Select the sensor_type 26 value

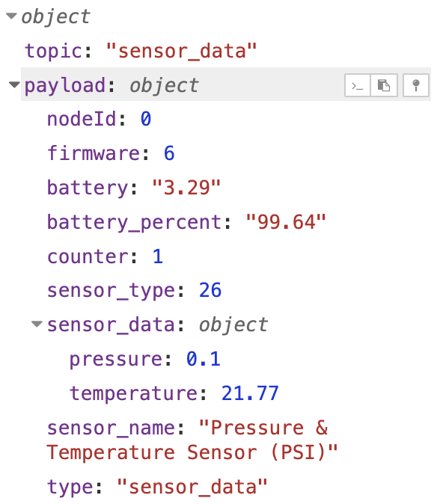(x=210, y=290)
